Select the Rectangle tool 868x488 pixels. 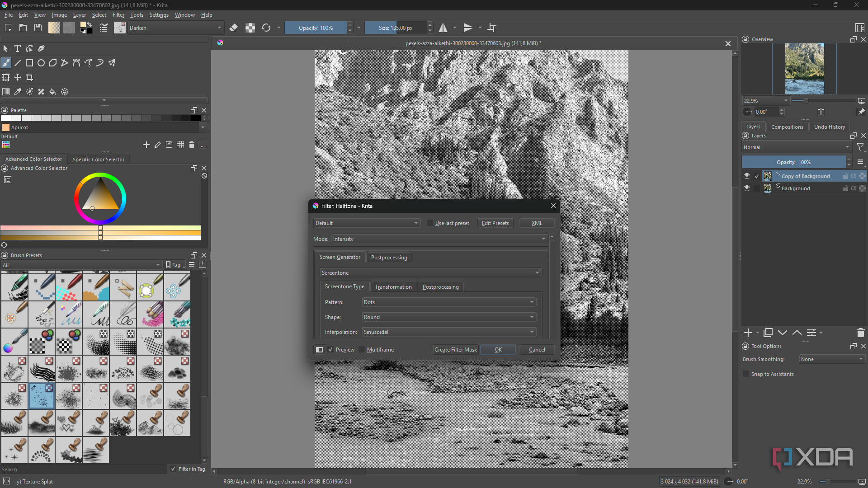coord(29,63)
